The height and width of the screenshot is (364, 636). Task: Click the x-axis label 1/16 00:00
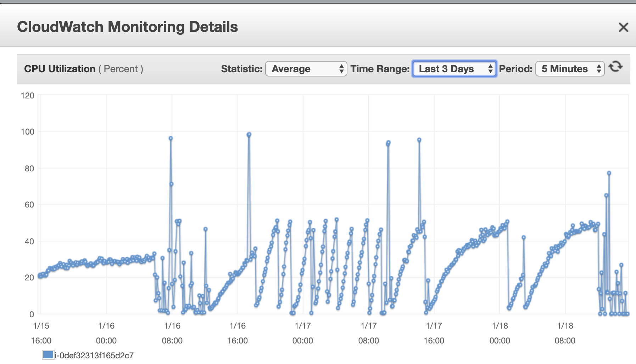[106, 333]
